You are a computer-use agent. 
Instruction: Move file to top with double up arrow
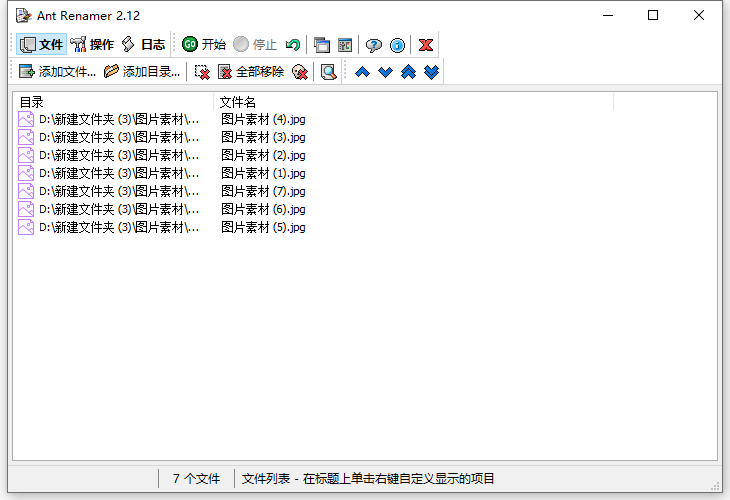click(408, 72)
